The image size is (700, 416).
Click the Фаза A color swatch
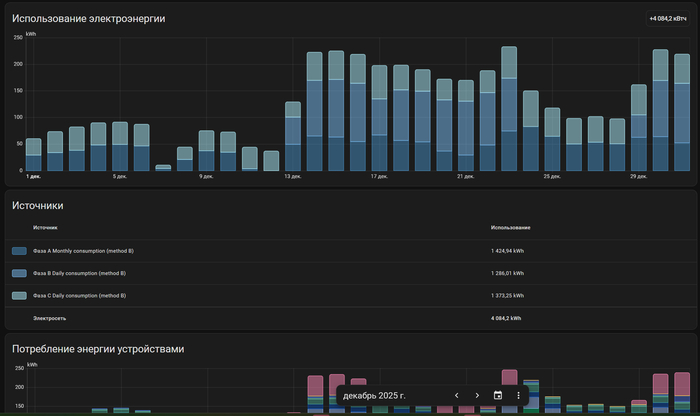pyautogui.click(x=20, y=250)
